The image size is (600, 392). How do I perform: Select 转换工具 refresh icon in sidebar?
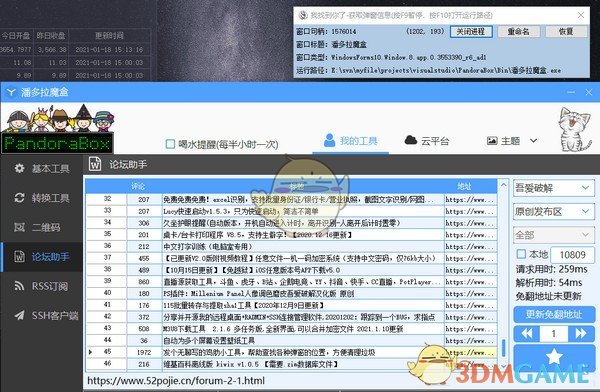click(19, 198)
